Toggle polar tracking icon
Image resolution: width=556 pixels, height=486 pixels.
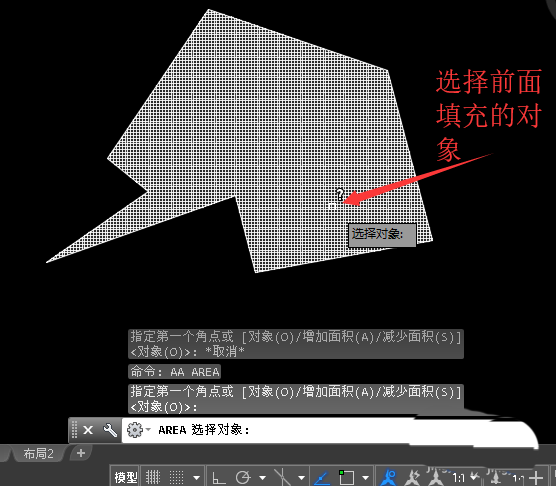(243, 477)
